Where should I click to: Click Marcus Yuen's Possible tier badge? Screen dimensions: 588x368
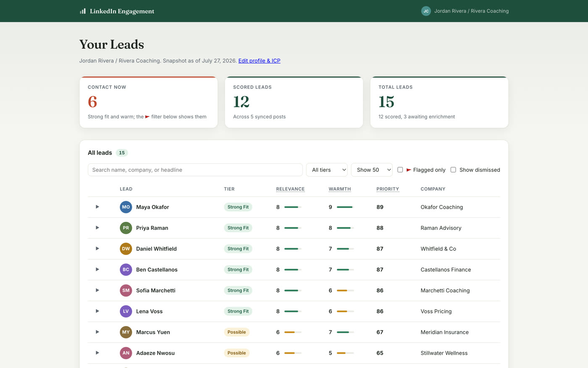[237, 332]
